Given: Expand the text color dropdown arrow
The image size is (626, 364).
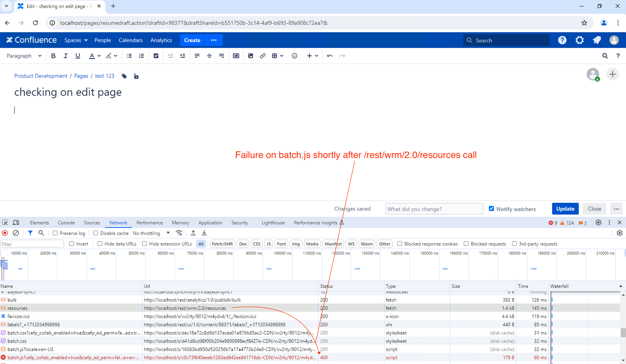Looking at the screenshot, I should point(99,56).
